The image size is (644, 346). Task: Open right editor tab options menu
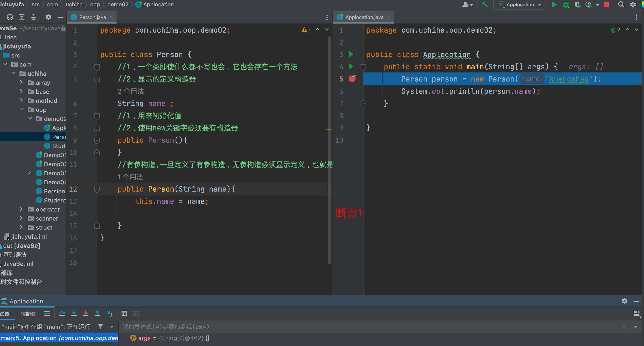[637, 17]
